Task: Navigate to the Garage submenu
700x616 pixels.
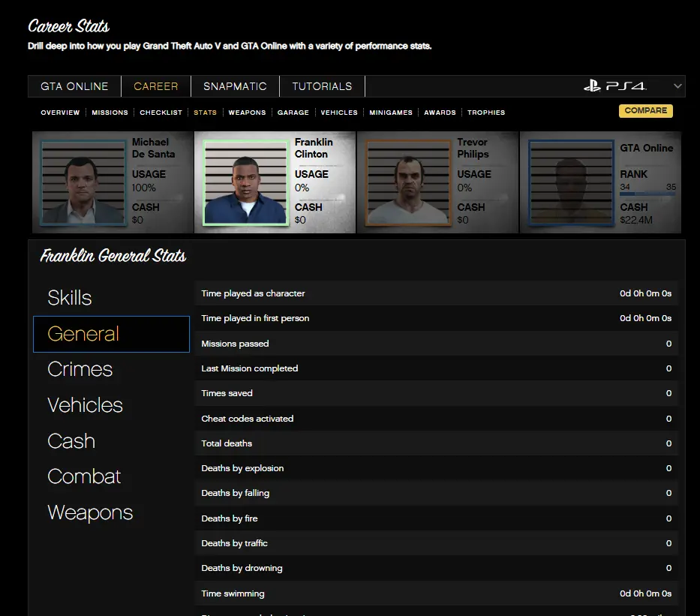Action: tap(293, 113)
